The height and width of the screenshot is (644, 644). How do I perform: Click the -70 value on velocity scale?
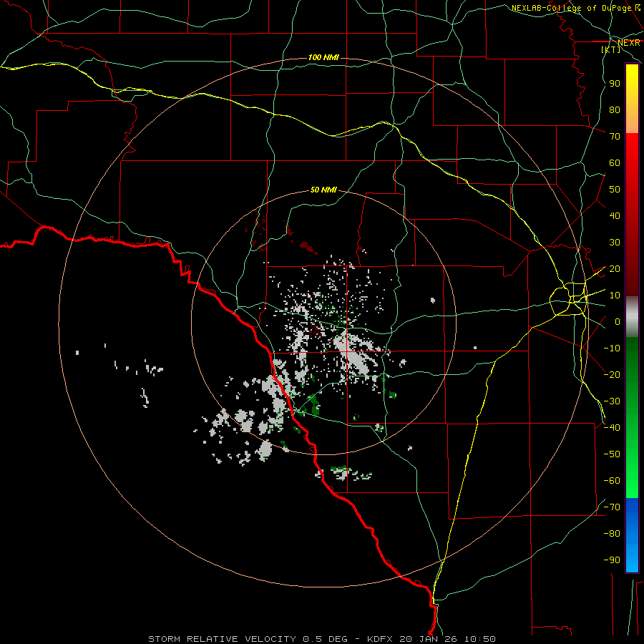[x=612, y=507]
